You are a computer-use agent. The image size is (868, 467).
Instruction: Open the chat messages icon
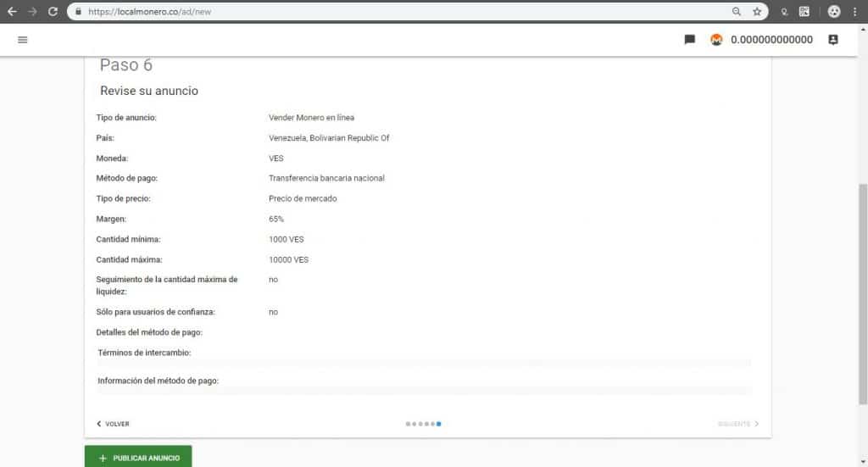(x=690, y=40)
